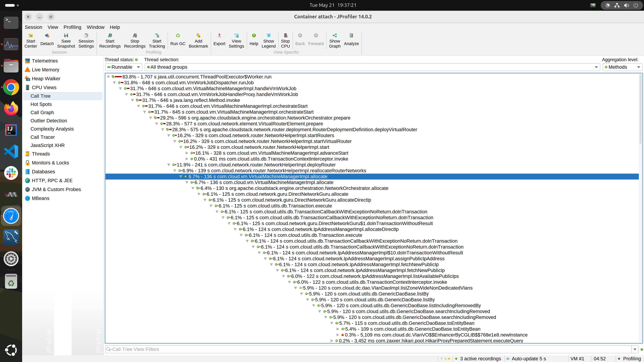Click the Export toolbar icon
This screenshot has height=362, width=644.
[219, 40]
